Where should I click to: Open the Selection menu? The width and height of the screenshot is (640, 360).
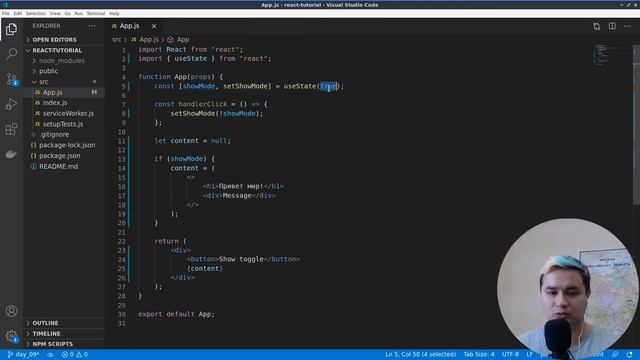tap(36, 13)
